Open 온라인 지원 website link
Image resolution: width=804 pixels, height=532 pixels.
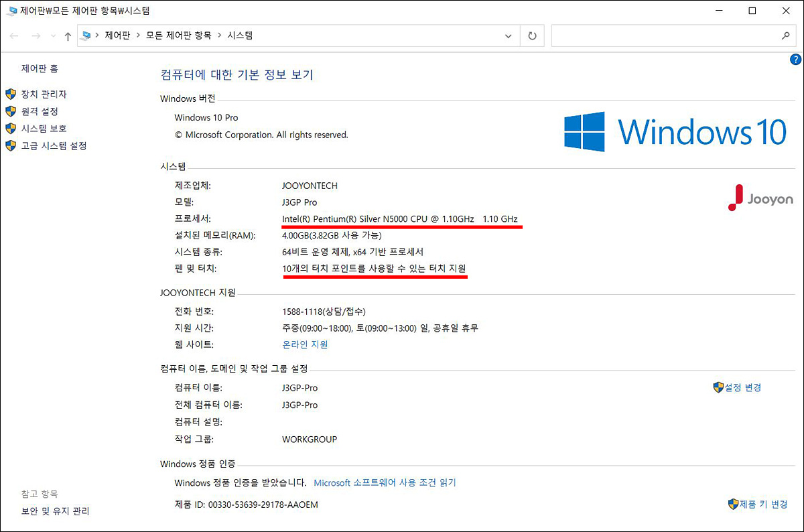[x=306, y=344]
